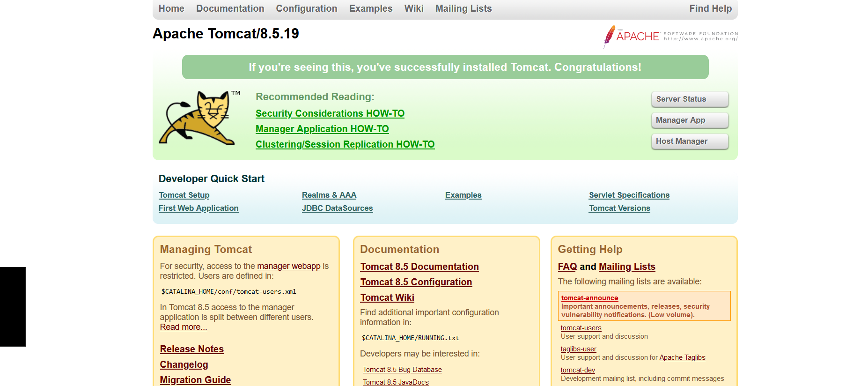Open the Host Manager button
This screenshot has height=386, width=868.
coord(690,141)
